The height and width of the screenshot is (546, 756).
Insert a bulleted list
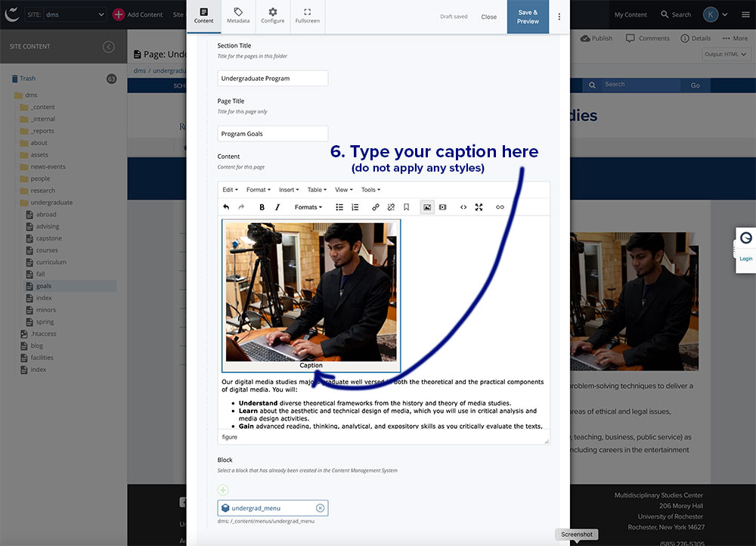(x=339, y=207)
